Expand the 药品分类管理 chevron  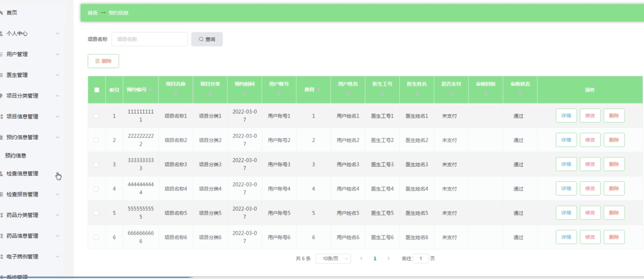[57, 215]
